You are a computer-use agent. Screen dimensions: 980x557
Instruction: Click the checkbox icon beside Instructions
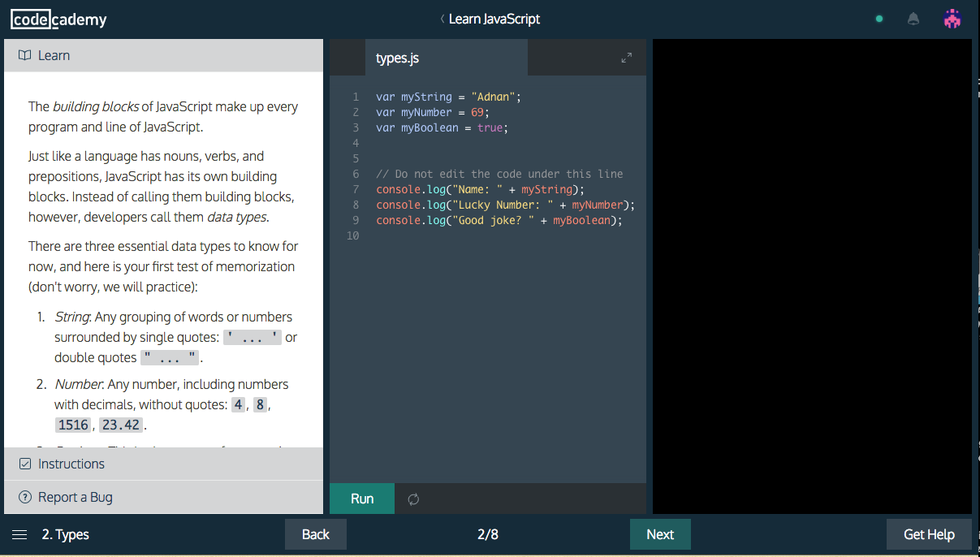24,464
